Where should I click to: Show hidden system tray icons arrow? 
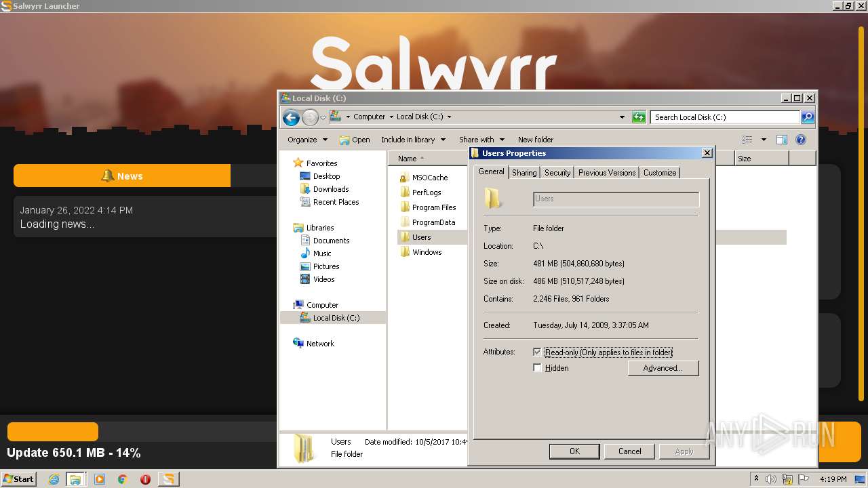pos(756,479)
